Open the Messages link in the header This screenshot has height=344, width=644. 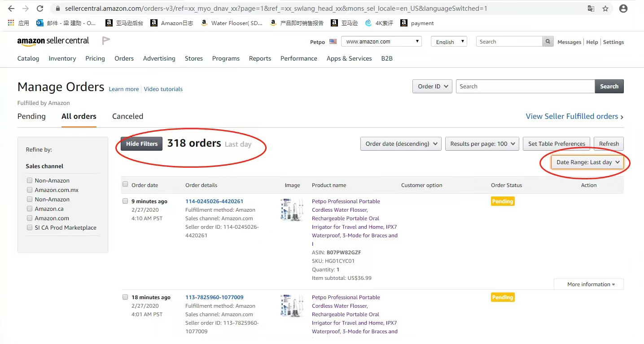point(570,42)
